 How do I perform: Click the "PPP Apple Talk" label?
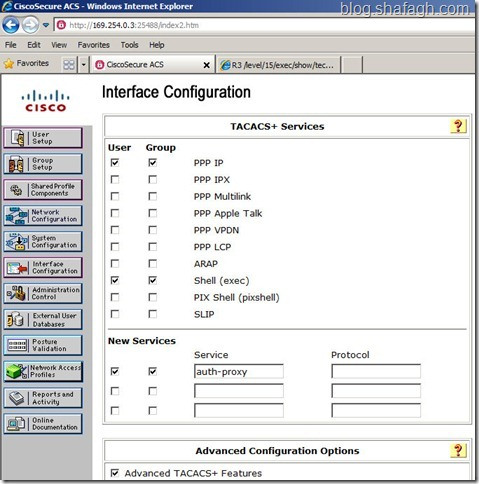tap(228, 213)
